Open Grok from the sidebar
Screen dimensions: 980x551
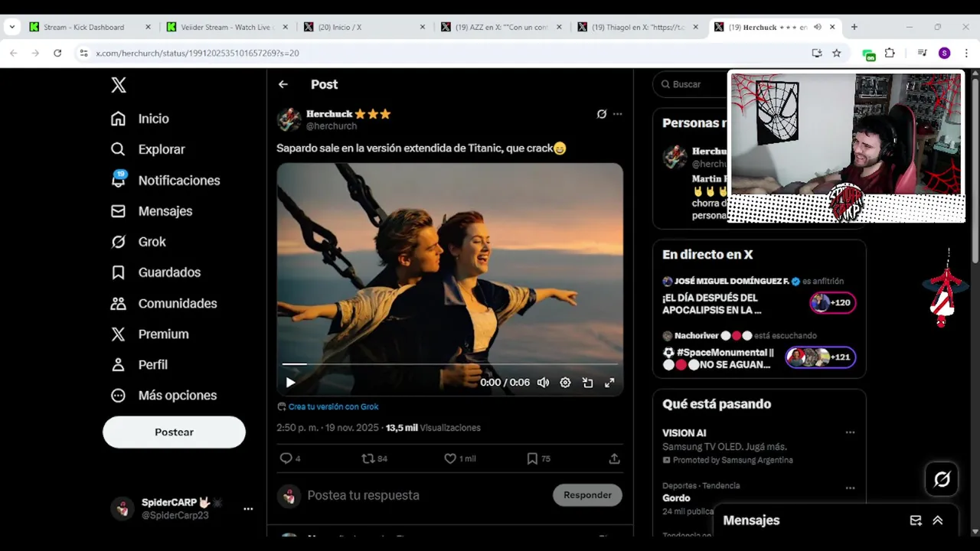tap(139, 242)
